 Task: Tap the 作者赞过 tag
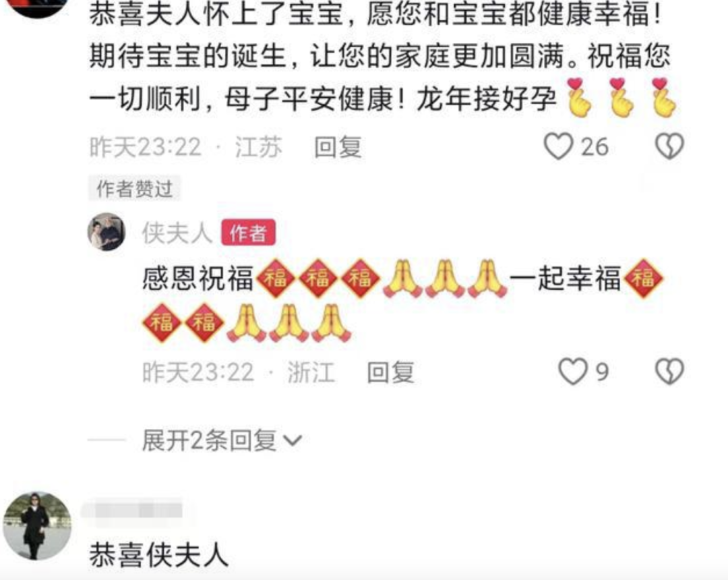(x=134, y=189)
